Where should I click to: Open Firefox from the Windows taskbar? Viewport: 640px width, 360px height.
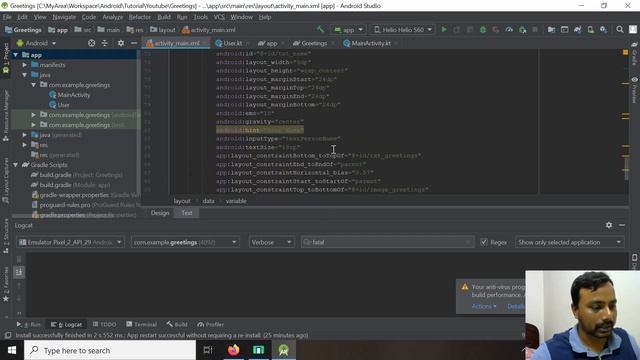(233, 350)
